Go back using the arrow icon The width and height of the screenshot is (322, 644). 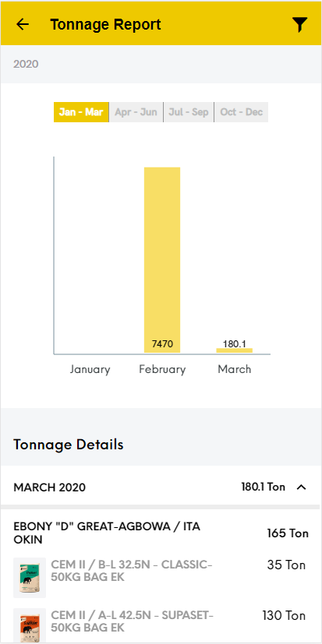pos(23,24)
